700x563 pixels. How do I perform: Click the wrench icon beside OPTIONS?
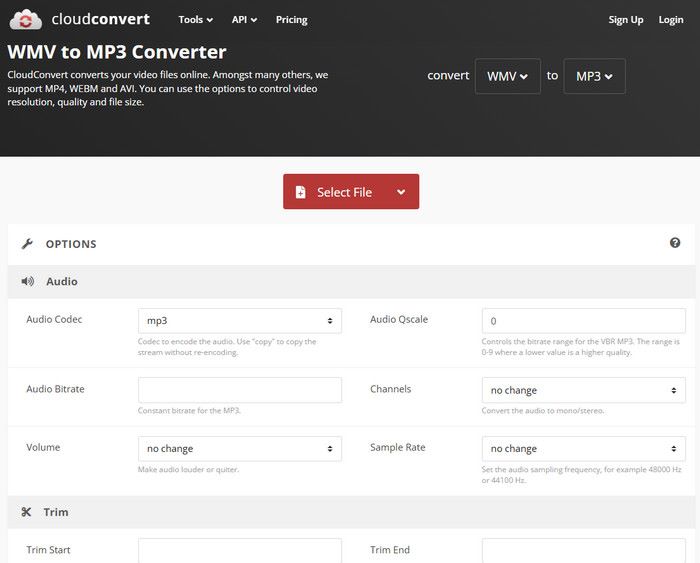(27, 244)
